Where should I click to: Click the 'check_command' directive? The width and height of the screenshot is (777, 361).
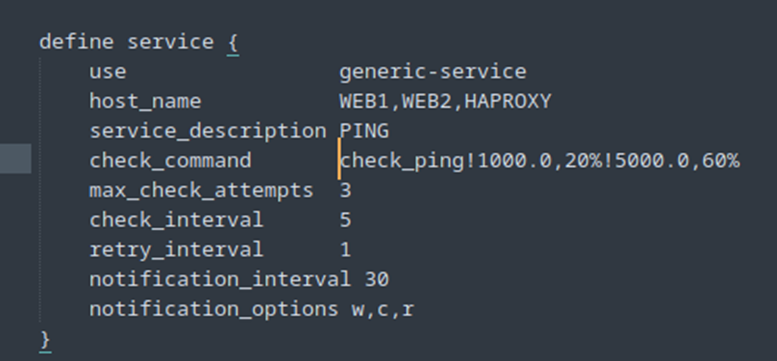(170, 161)
